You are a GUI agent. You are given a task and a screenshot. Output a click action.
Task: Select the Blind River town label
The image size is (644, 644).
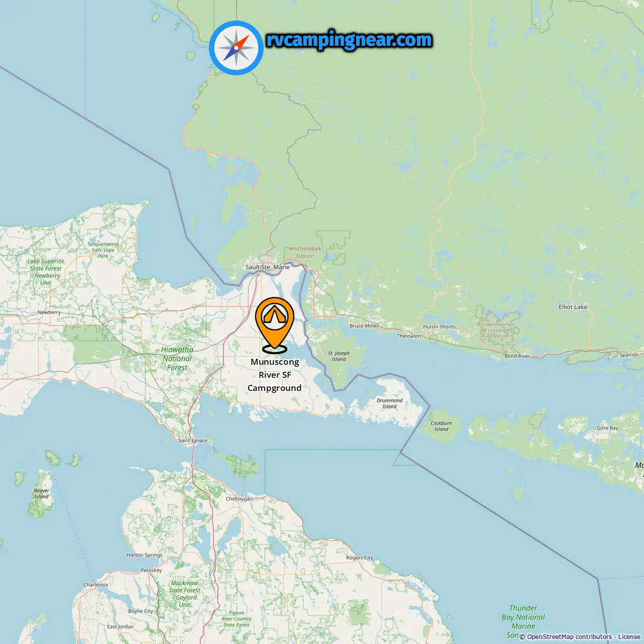[517, 356]
